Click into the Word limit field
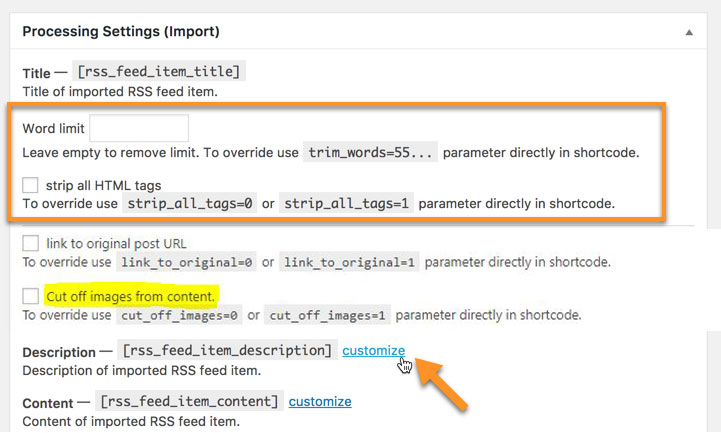The width and height of the screenshot is (721, 433). [139, 128]
